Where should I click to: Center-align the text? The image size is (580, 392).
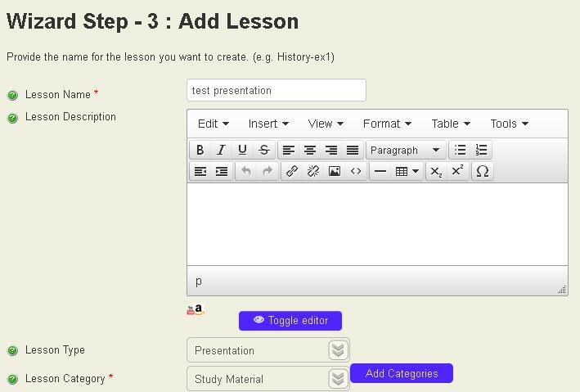tap(309, 150)
